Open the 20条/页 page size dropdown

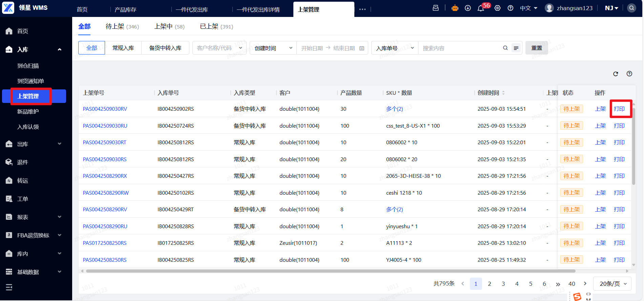coord(612,284)
